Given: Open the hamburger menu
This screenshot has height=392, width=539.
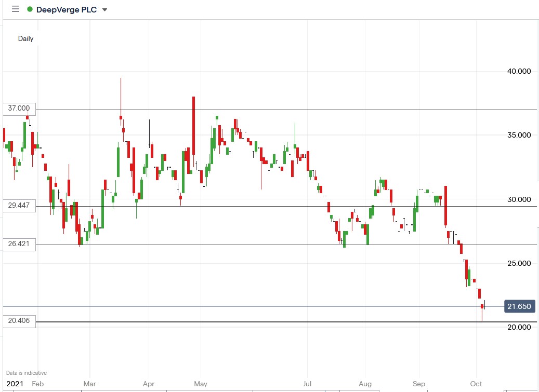Looking at the screenshot, I should click(15, 9).
